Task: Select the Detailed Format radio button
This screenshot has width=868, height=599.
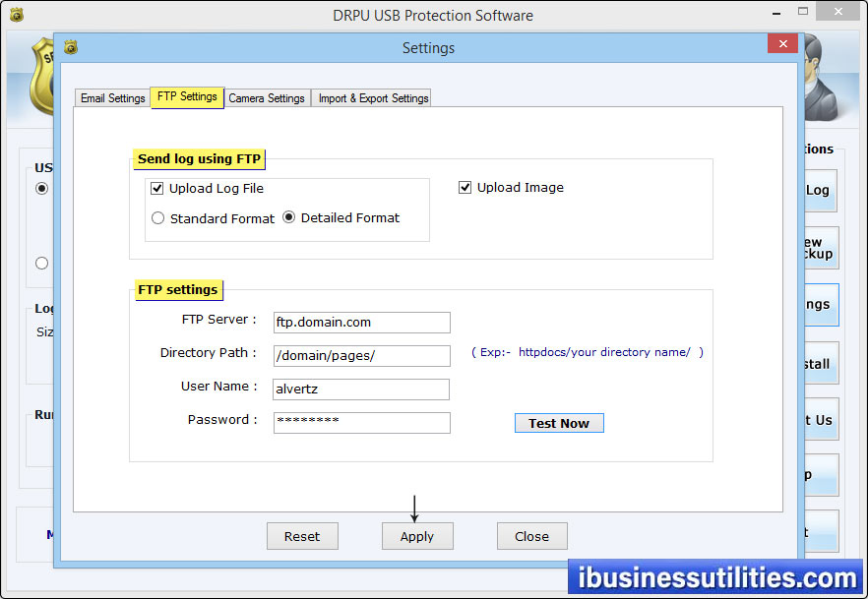Action: 289,217
